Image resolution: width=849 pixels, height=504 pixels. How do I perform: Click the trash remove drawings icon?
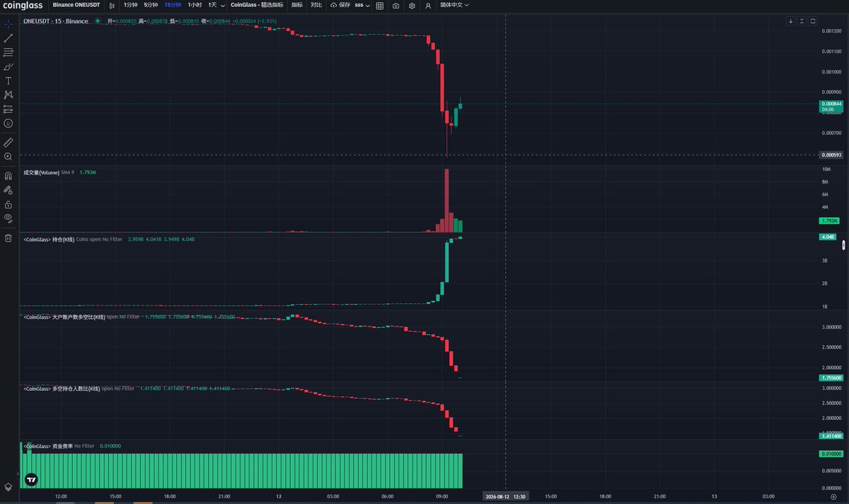(x=8, y=238)
